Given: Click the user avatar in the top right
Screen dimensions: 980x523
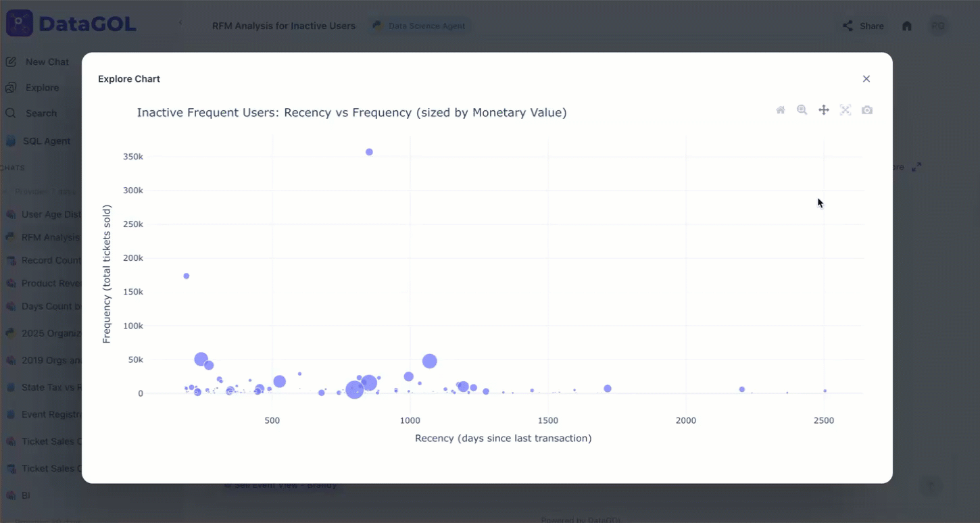Looking at the screenshot, I should click(x=937, y=26).
